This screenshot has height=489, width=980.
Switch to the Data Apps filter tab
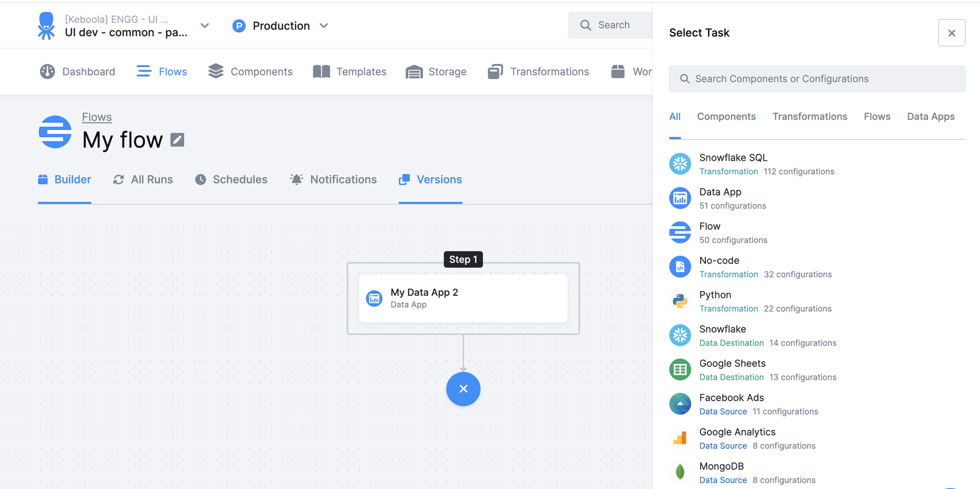click(x=930, y=117)
